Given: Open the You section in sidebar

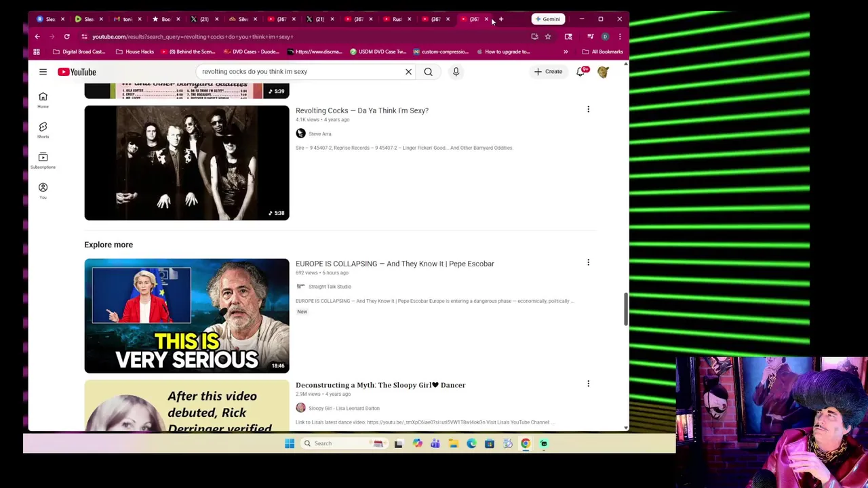Looking at the screenshot, I should point(43,190).
